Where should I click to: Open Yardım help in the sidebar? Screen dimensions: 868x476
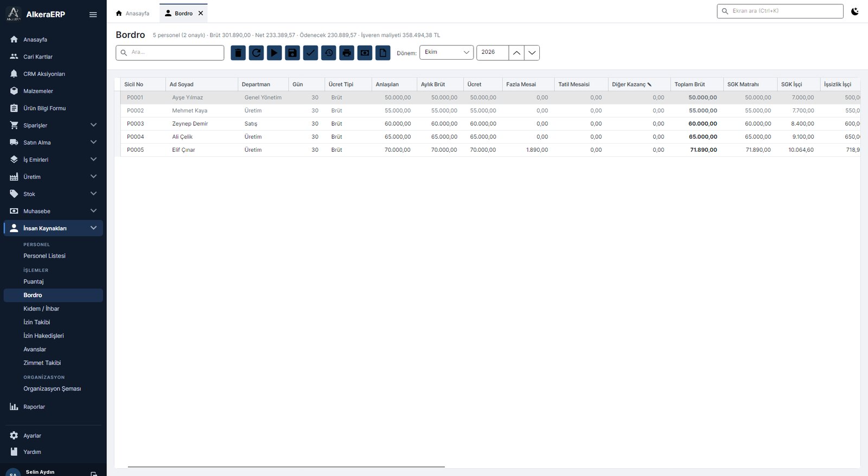(53, 452)
